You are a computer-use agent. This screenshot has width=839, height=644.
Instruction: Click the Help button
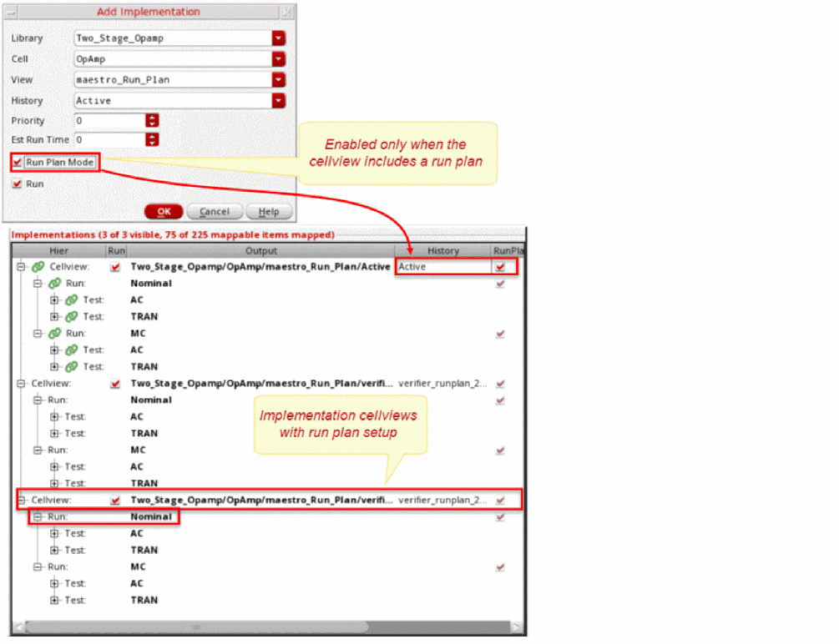pyautogui.click(x=269, y=212)
